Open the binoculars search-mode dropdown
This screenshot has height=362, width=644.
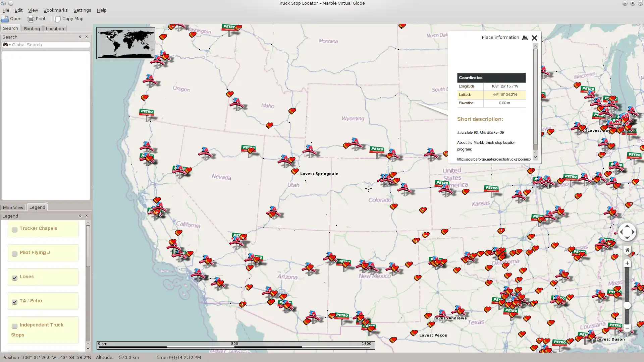tap(6, 45)
